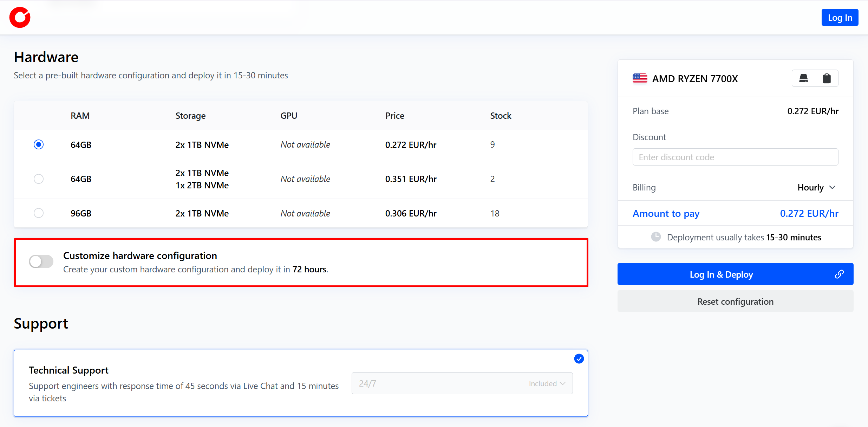Open the Hourly billing dropdown

[816, 187]
